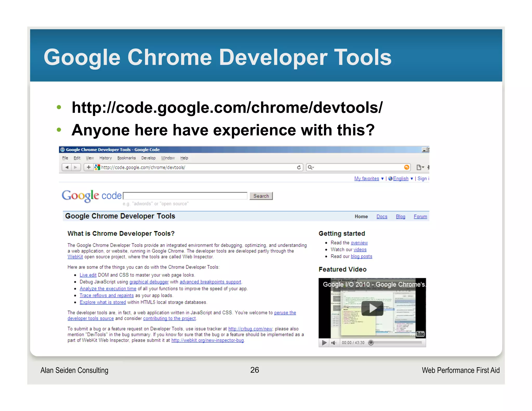Click the video play icon in control bar
Image resolution: width=532 pixels, height=411 pixels.
(324, 343)
